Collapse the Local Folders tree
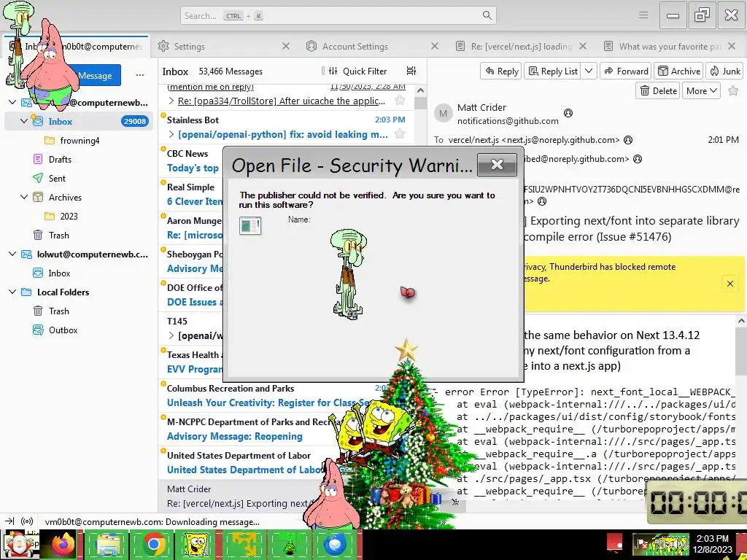 point(12,292)
